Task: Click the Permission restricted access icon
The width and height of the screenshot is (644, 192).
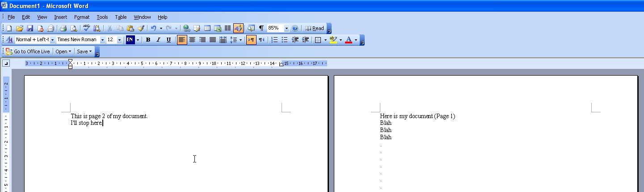Action: pyautogui.click(x=40, y=28)
